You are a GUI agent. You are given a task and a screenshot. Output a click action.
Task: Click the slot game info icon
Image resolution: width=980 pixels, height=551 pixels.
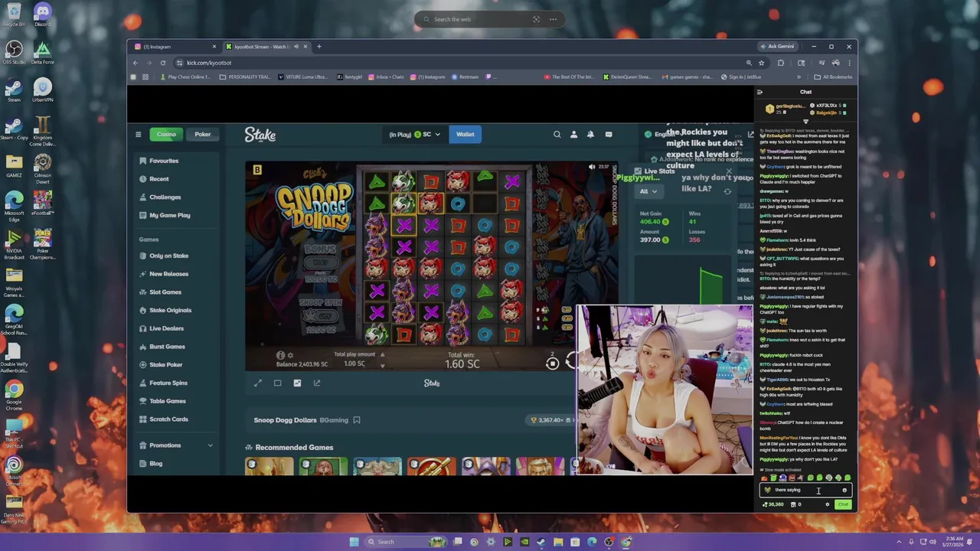[x=280, y=355]
